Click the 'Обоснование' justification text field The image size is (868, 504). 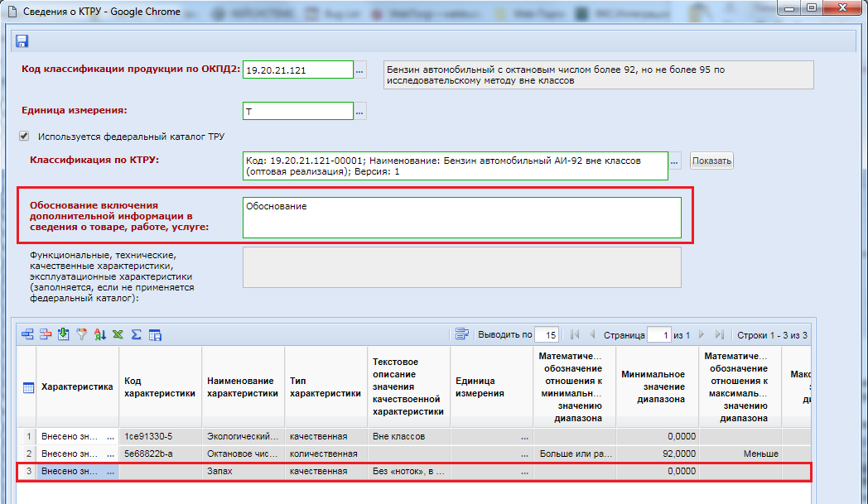click(x=461, y=217)
